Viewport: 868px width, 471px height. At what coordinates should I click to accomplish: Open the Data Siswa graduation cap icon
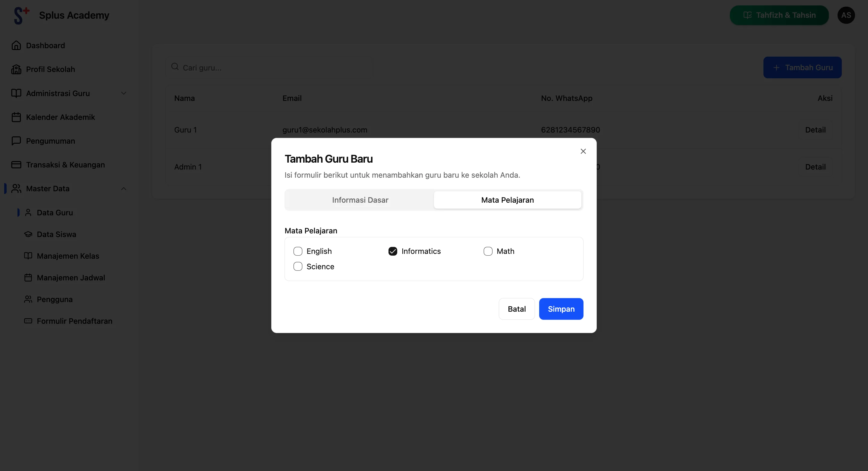[x=29, y=234]
